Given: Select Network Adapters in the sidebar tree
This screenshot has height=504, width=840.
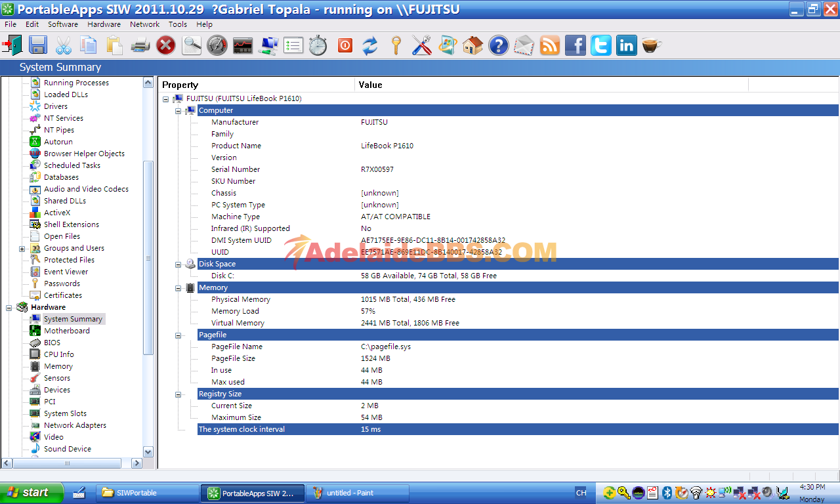Looking at the screenshot, I should (75, 425).
